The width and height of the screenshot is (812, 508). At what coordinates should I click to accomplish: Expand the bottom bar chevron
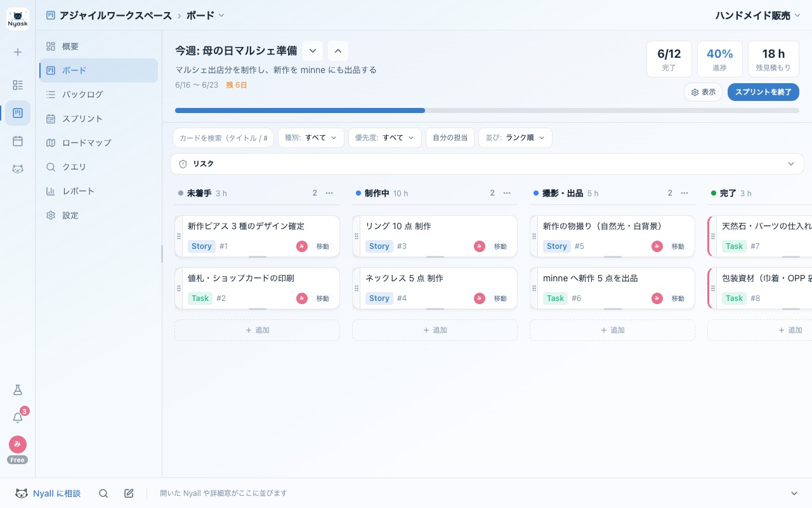pos(794,493)
